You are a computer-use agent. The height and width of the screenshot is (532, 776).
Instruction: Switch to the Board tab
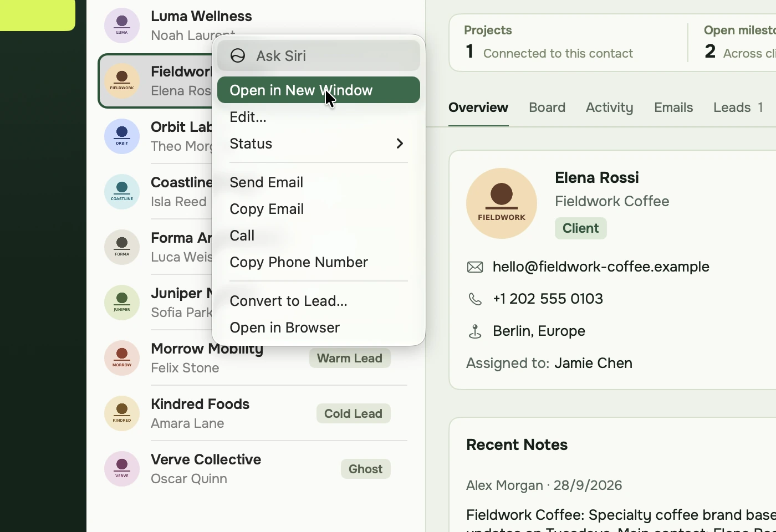coord(547,108)
